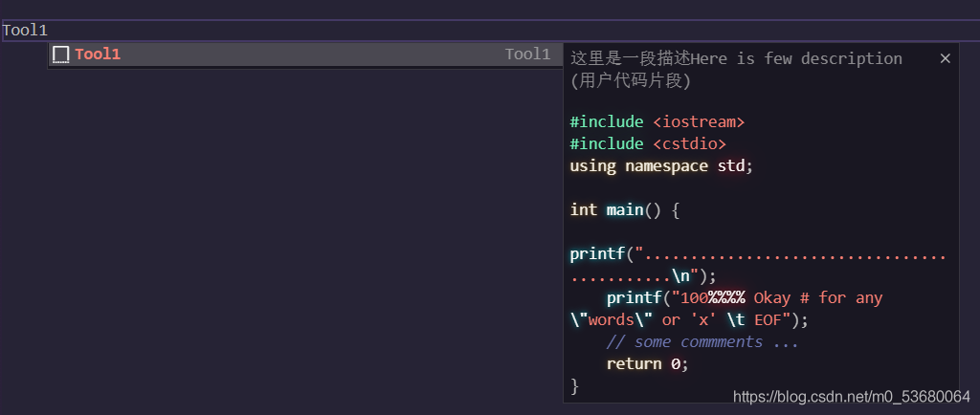
Task: Click the closing curly brace of main
Action: tap(574, 386)
